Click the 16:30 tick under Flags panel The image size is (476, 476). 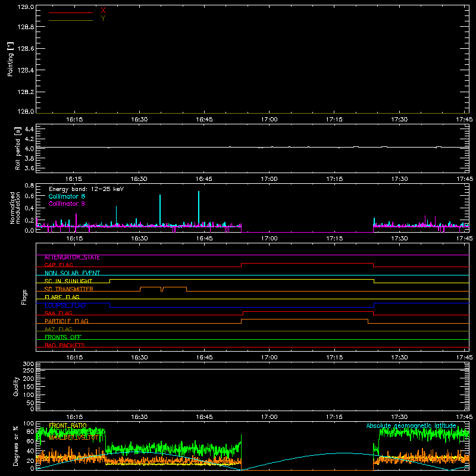(x=139, y=358)
